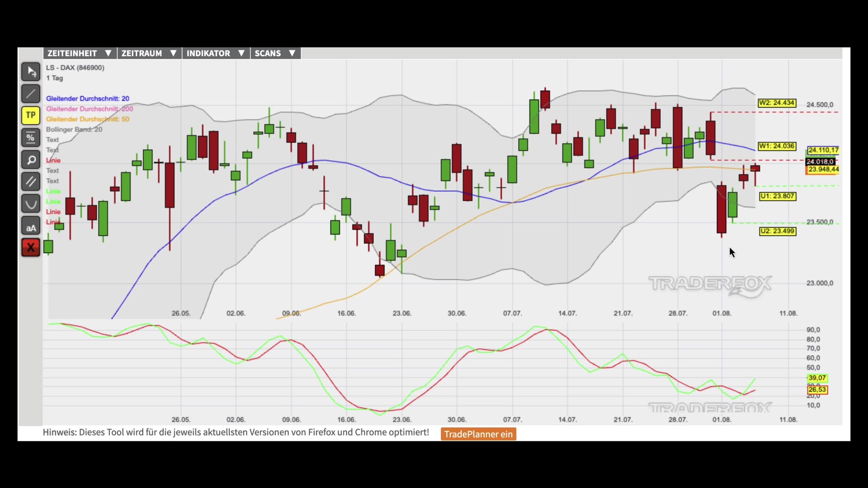
Task: Click the 1 Tag timeframe label
Action: 55,78
